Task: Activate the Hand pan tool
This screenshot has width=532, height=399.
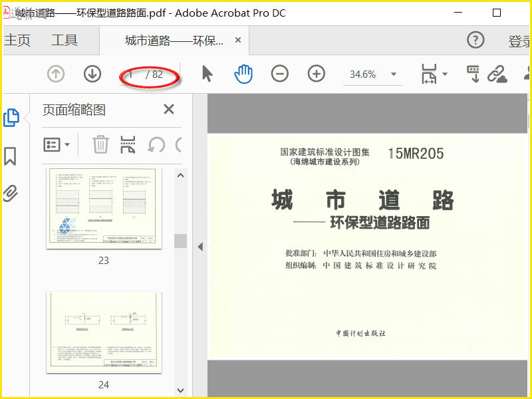Action: (243, 74)
